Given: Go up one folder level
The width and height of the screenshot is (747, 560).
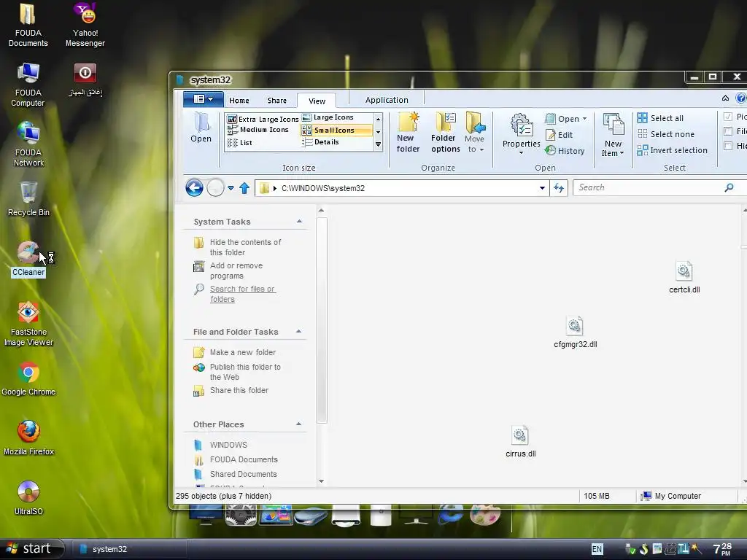Looking at the screenshot, I should [244, 188].
